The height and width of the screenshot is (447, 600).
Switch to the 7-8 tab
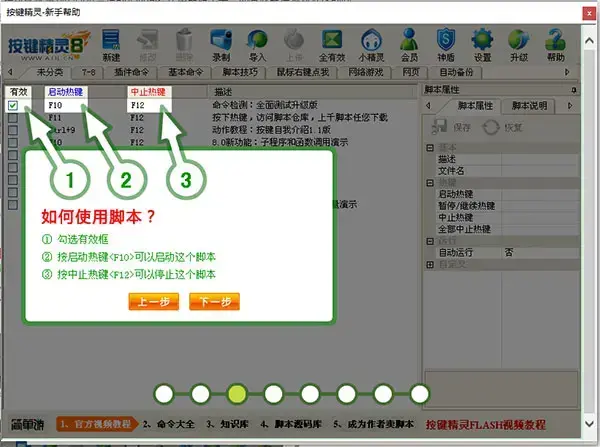88,72
